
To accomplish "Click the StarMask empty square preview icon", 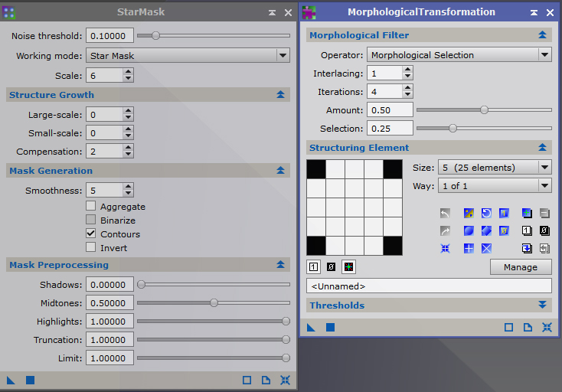I will [247, 381].
